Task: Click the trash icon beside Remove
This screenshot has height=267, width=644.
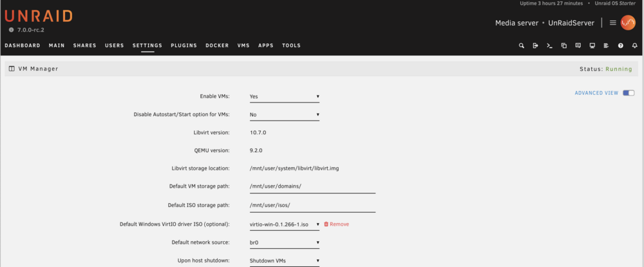Action: pos(326,224)
